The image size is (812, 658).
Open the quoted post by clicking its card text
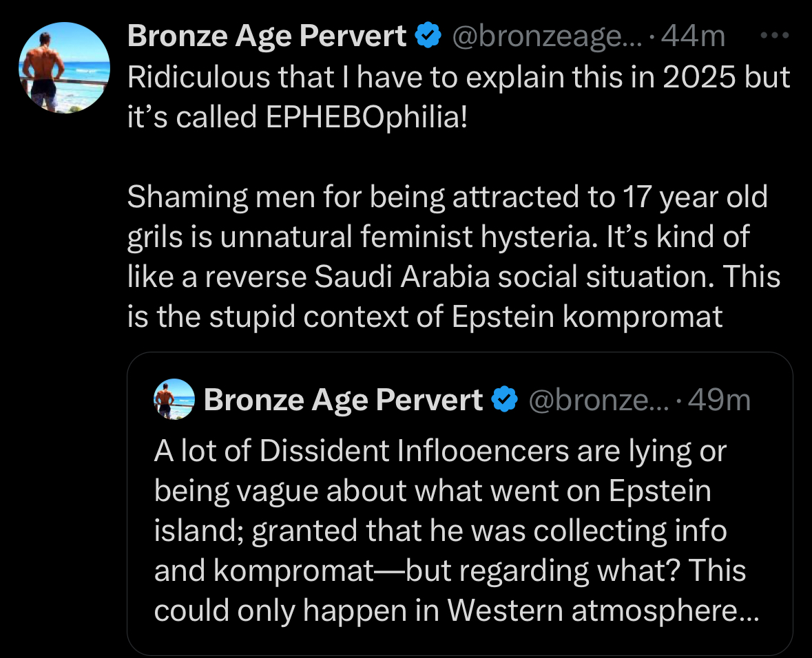point(457,531)
